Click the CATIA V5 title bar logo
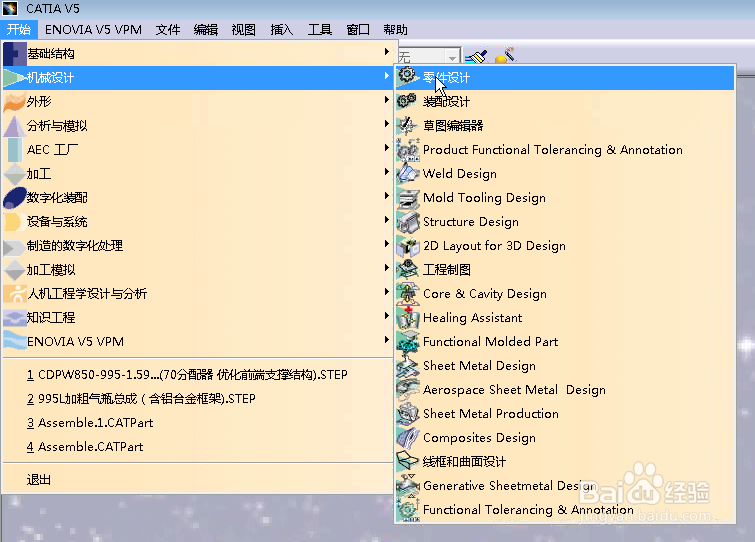This screenshot has height=542, width=755. (10, 8)
